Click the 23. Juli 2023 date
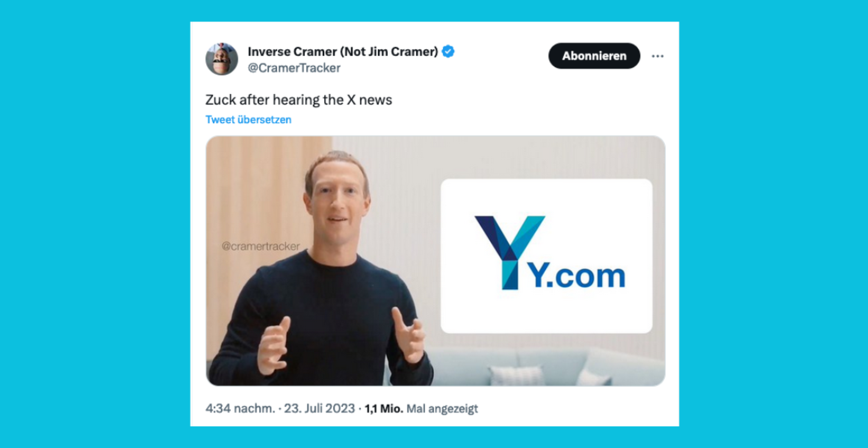The width and height of the screenshot is (868, 448). 319,409
